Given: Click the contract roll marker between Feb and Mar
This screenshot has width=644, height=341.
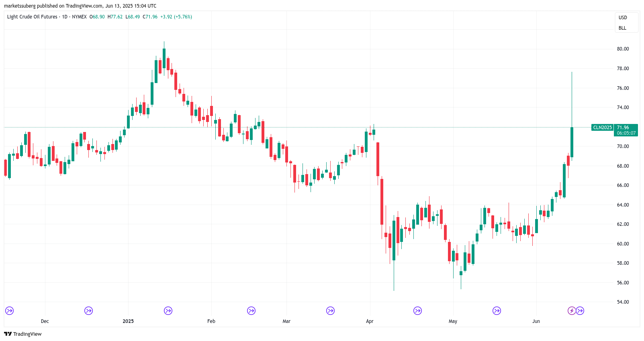Looking at the screenshot, I should point(251,311).
